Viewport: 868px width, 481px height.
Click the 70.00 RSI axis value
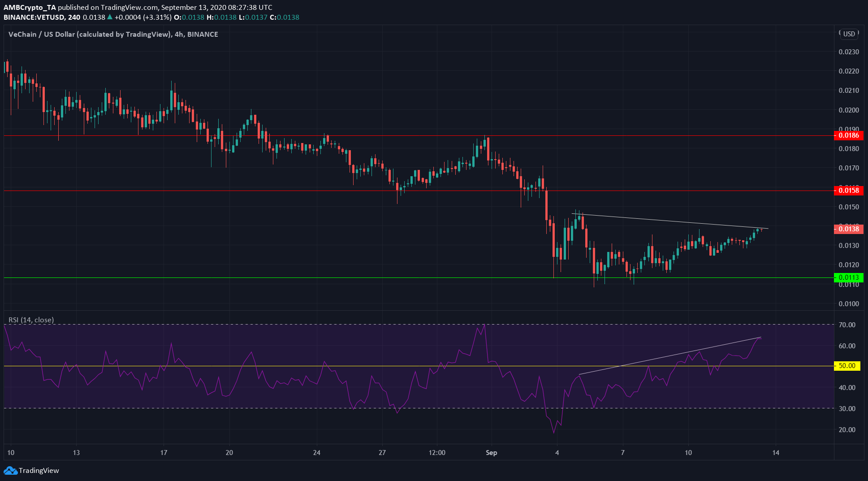pos(847,325)
